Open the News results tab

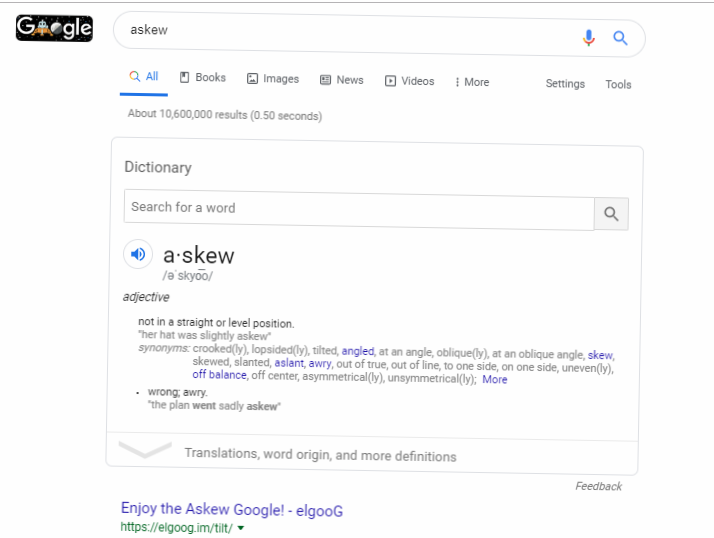click(342, 80)
